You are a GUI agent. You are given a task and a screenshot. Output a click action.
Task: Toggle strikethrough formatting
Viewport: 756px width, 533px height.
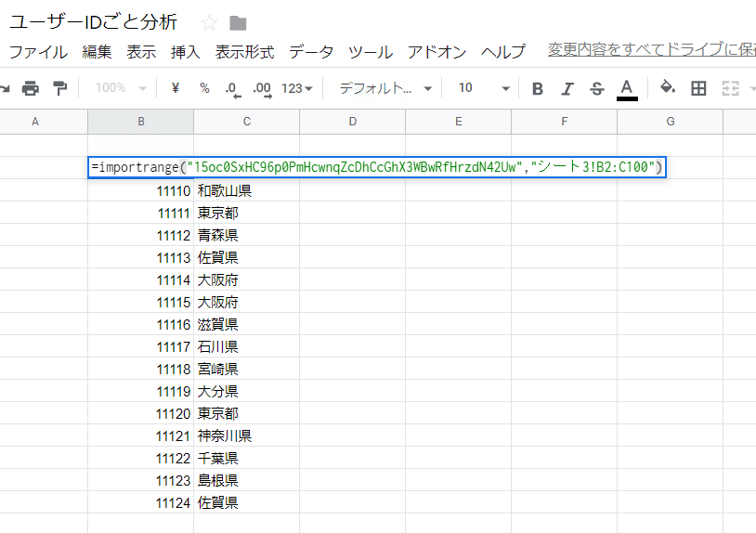(x=597, y=88)
